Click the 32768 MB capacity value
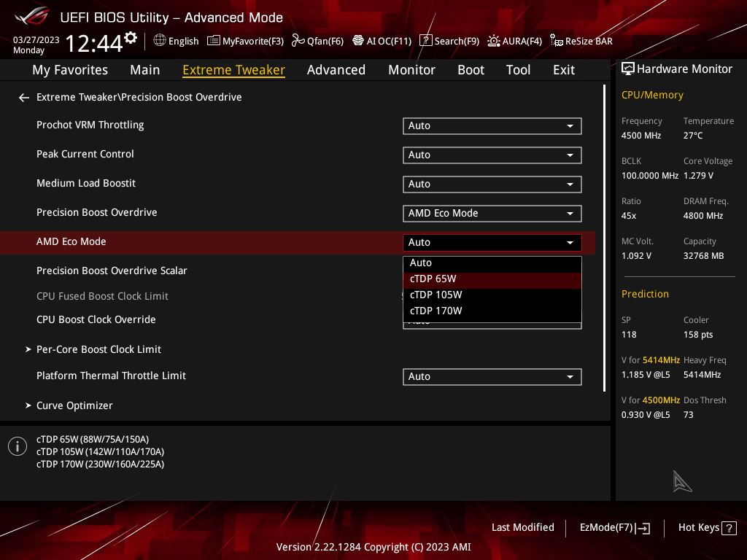Viewport: 747px width, 560px height. [703, 256]
